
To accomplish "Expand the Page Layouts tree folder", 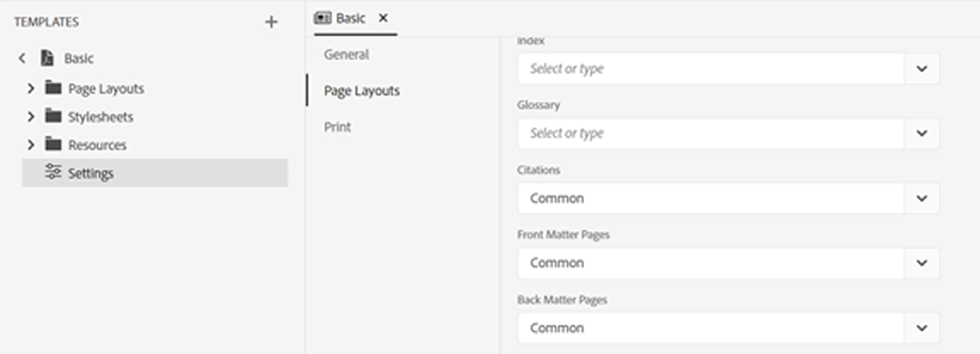I will (x=31, y=88).
